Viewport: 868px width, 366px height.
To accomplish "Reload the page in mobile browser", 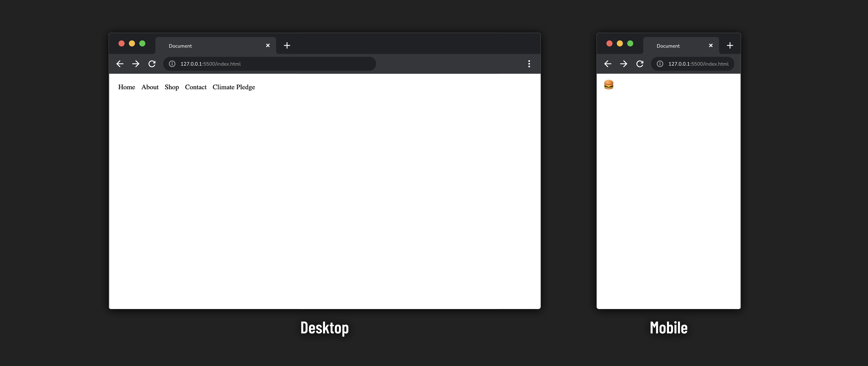I will pyautogui.click(x=640, y=64).
